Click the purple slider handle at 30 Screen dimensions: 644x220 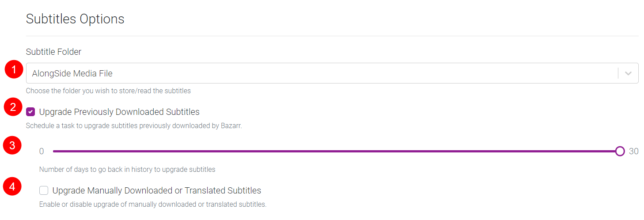[x=620, y=151]
